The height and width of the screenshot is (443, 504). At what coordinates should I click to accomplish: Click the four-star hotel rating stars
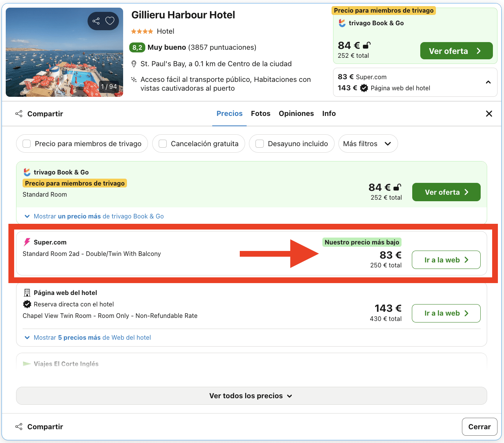tap(142, 31)
